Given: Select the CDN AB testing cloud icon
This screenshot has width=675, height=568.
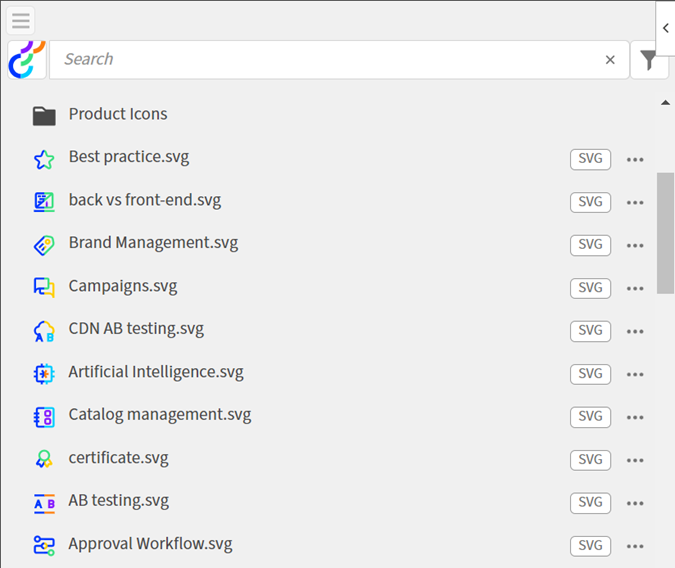Looking at the screenshot, I should click(44, 331).
